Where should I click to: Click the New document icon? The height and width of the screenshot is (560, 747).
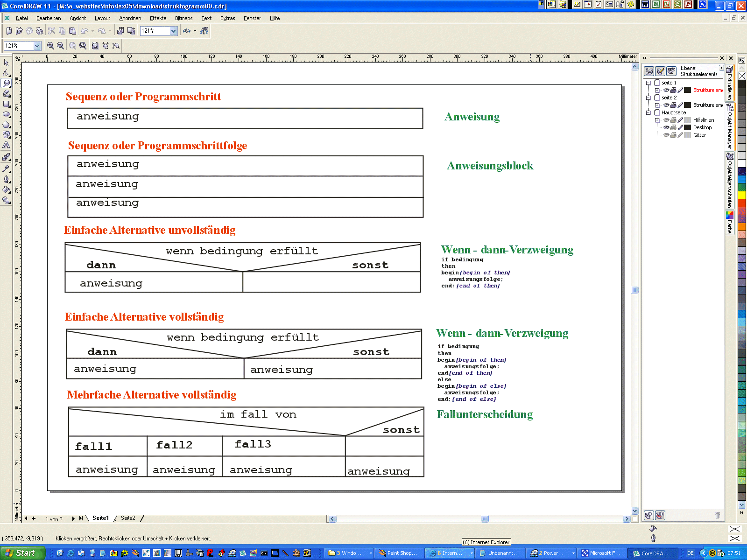point(9,31)
